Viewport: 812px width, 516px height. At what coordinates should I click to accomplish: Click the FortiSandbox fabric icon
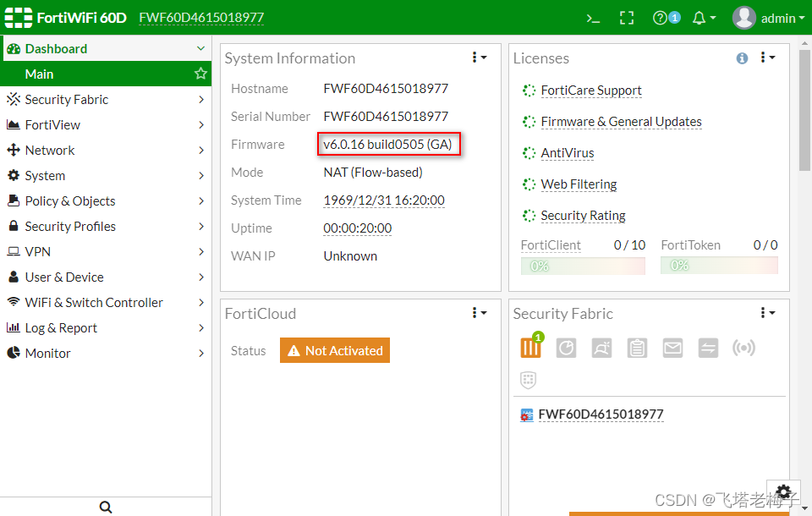pos(601,349)
